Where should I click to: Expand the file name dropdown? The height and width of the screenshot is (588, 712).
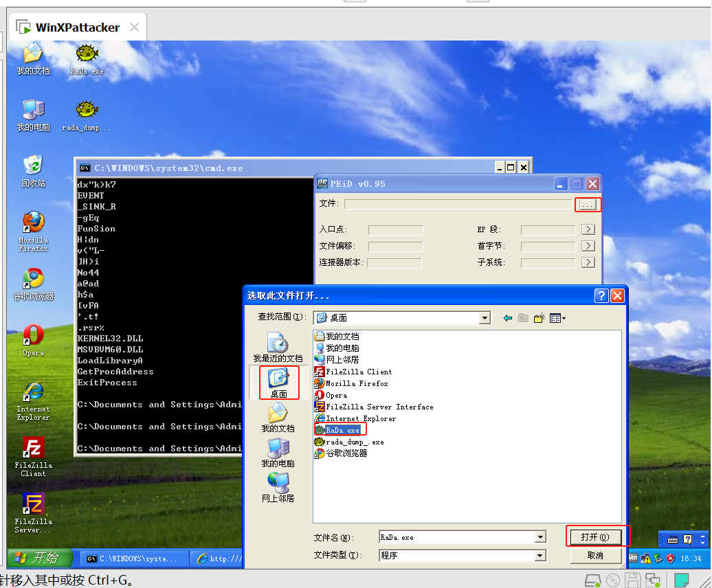[540, 538]
